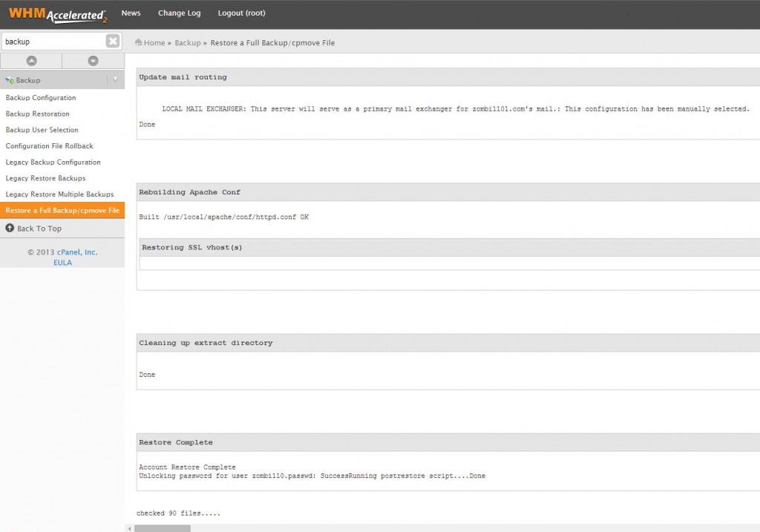The image size is (760, 532).
Task: Click the WHM Accelerated logo
Action: (x=59, y=13)
